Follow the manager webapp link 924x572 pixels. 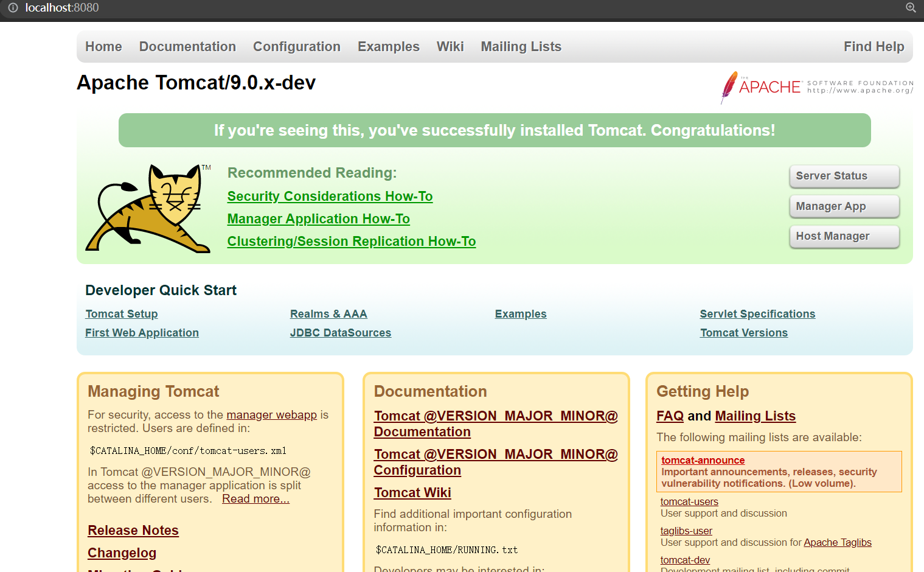pos(272,415)
